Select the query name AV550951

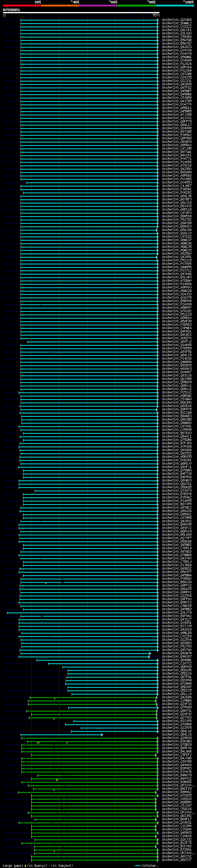coord(11,10)
